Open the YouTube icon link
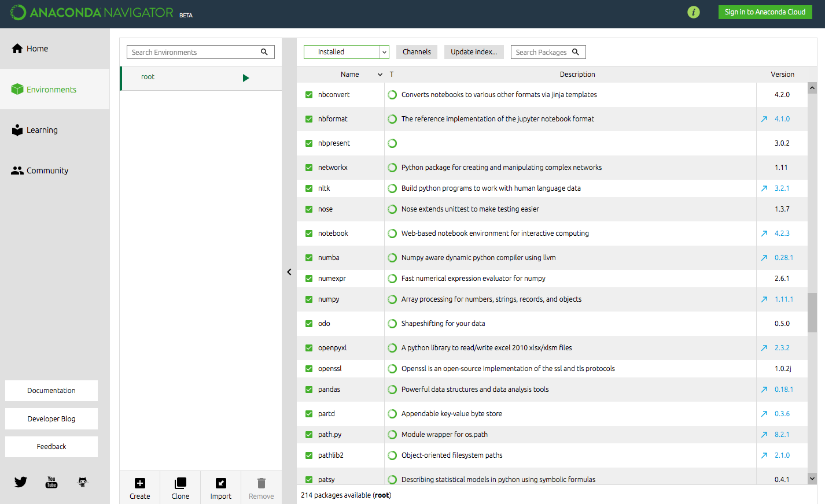The width and height of the screenshot is (825, 504). (x=51, y=482)
